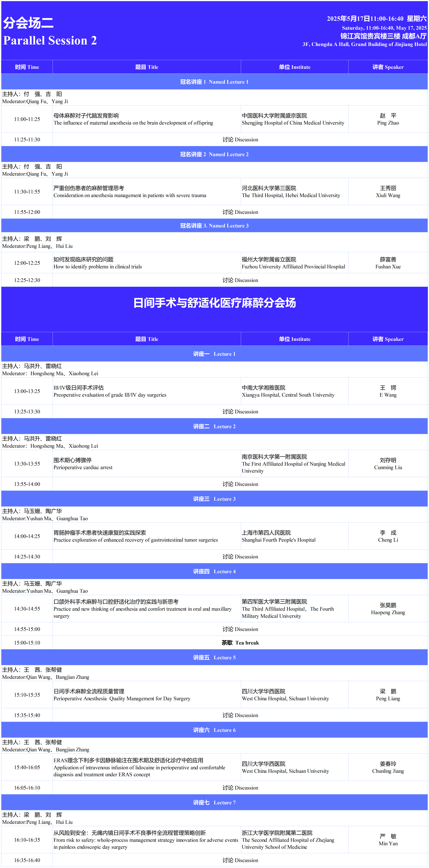429x868 pixels.
Task: Click 'Fuzhou University Affiliated Provincial Hospital'
Action: click(x=293, y=267)
